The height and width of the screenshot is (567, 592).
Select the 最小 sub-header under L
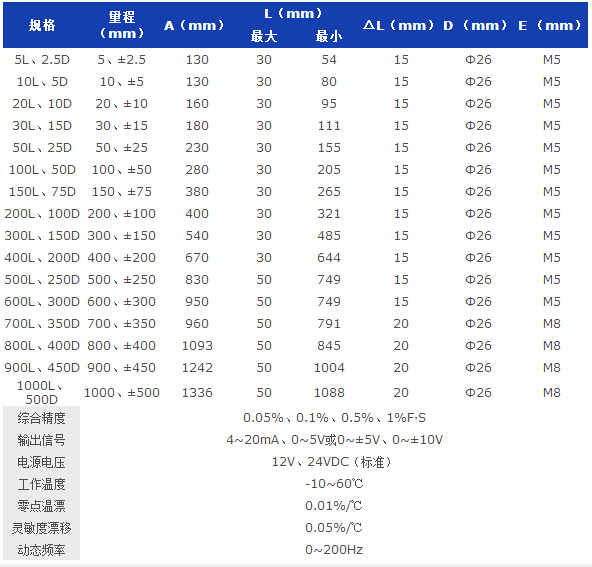[x=329, y=36]
